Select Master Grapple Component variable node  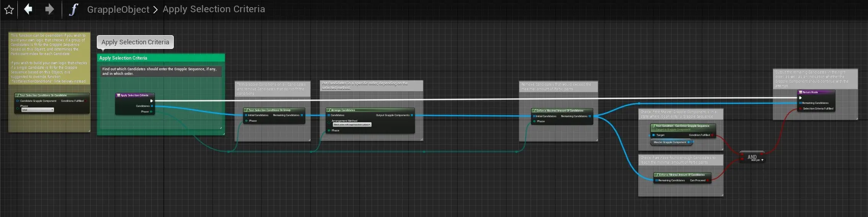[671, 142]
